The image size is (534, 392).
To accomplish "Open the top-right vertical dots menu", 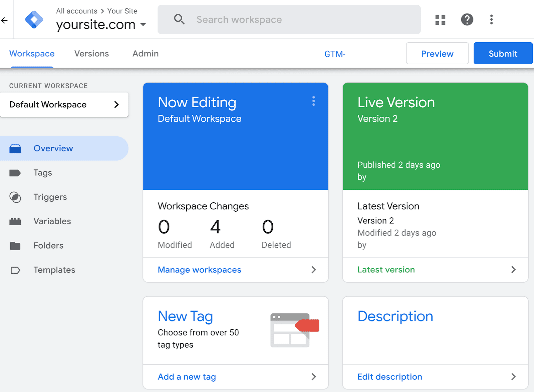I will [x=491, y=20].
